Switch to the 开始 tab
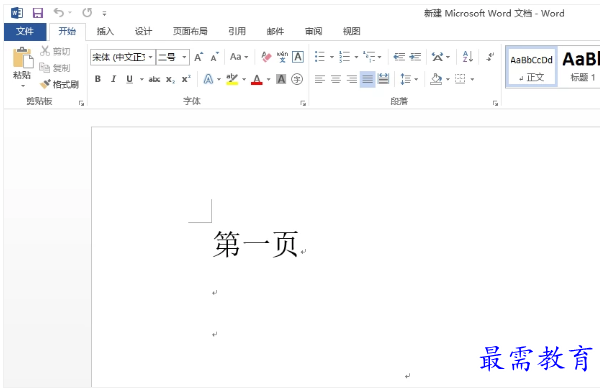 tap(67, 31)
